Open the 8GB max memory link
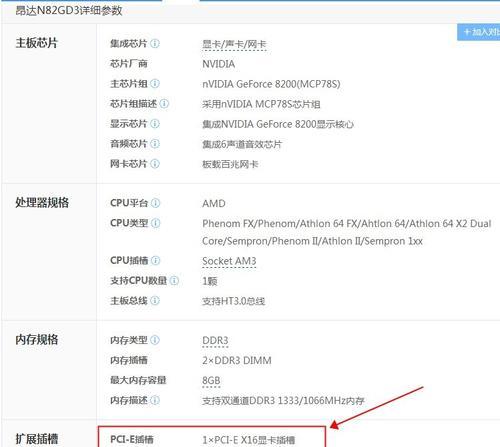The height and width of the screenshot is (447, 500). pyautogui.click(x=211, y=381)
